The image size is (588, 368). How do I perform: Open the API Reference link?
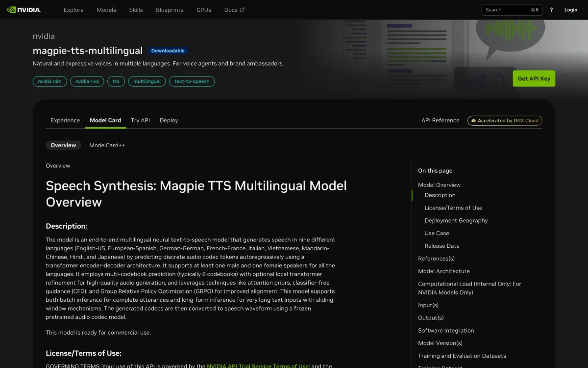point(441,120)
